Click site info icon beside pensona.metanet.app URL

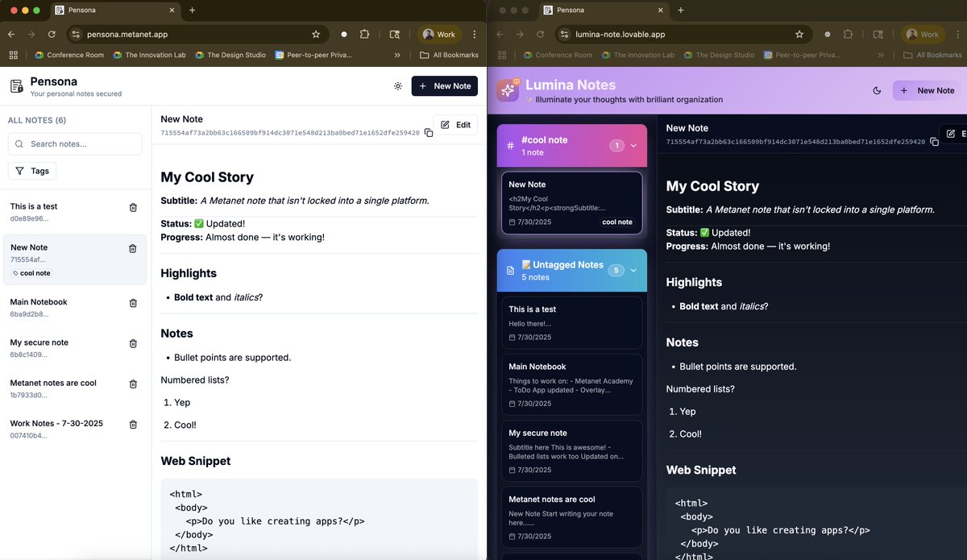click(76, 35)
